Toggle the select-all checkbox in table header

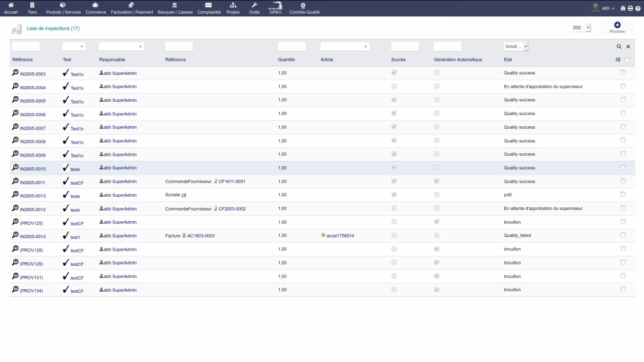point(627,60)
